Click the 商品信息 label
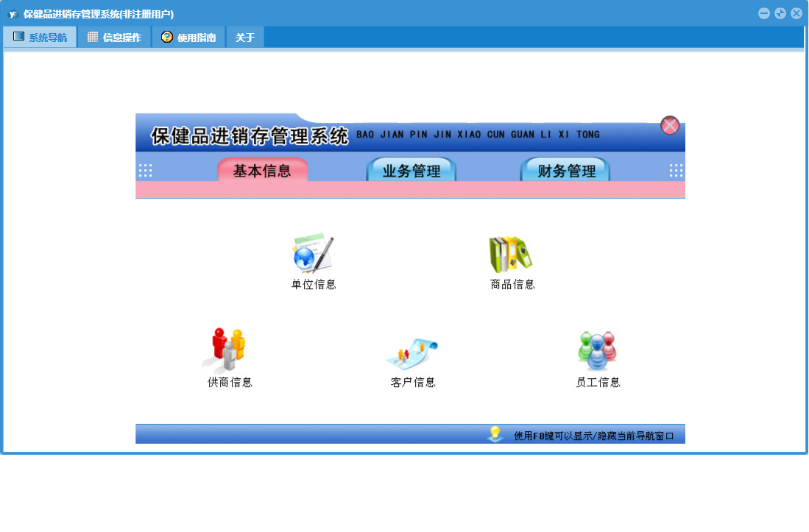Screen dimensions: 809x532 [512, 284]
